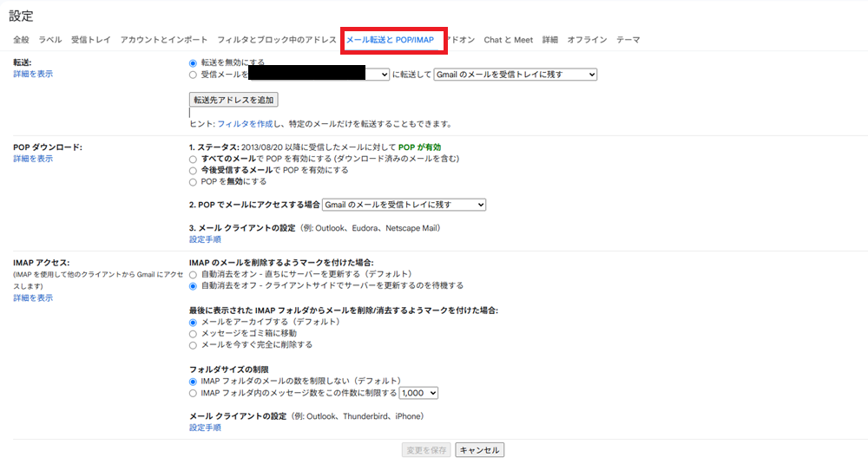Open the POP access action dropdown
Viewport: 868px width, 464px height.
[x=404, y=205]
